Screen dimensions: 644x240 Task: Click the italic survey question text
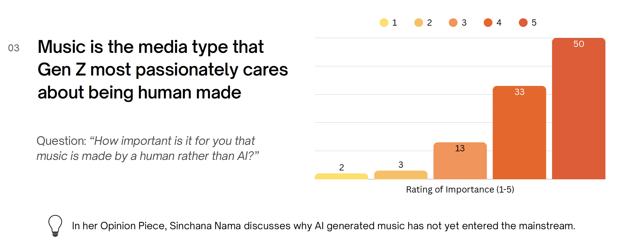148,148
